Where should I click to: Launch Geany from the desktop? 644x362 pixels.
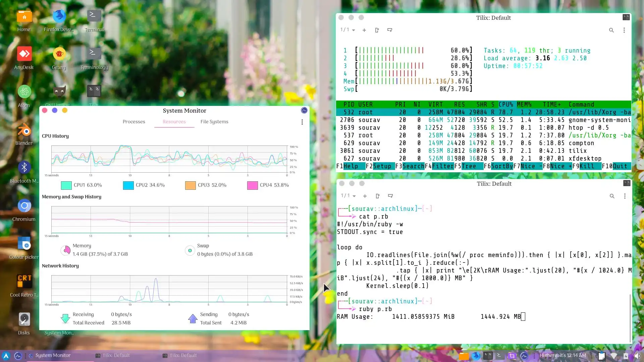click(x=59, y=54)
